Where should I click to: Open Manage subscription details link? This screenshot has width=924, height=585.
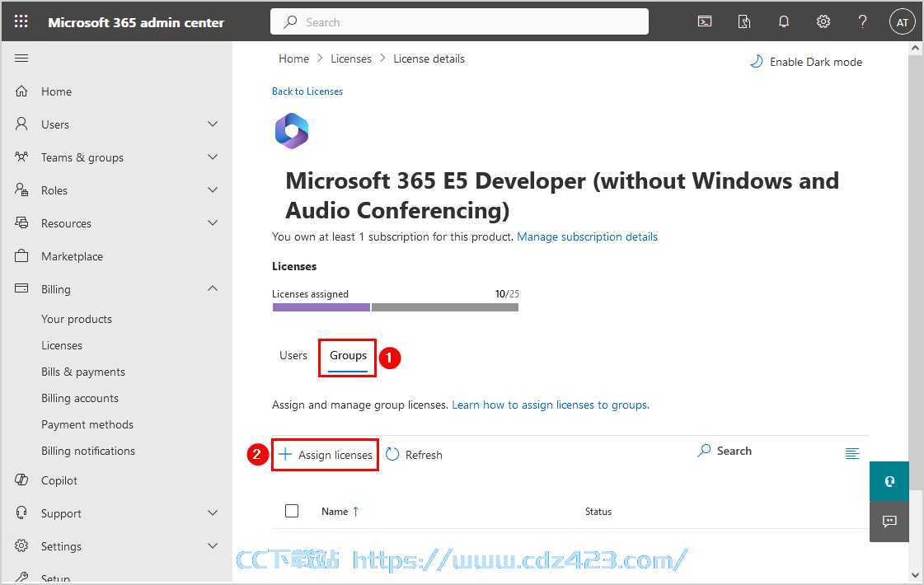(587, 236)
